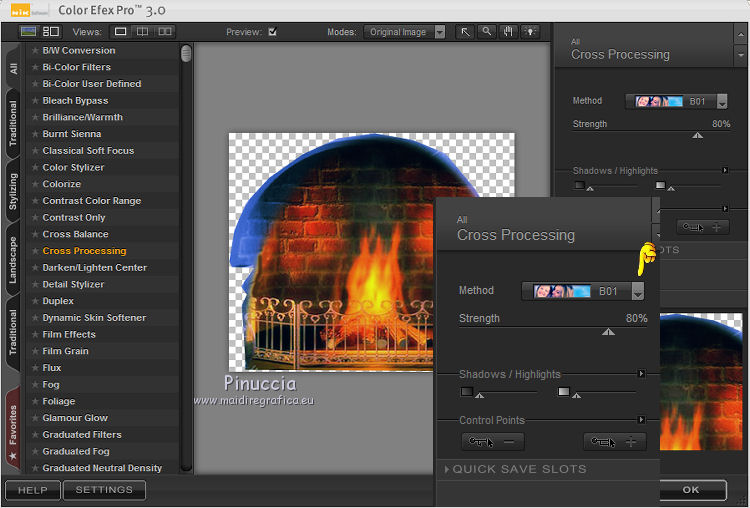This screenshot has width=750, height=508.
Task: Click the star beside Burnt Sienna
Action: point(35,134)
